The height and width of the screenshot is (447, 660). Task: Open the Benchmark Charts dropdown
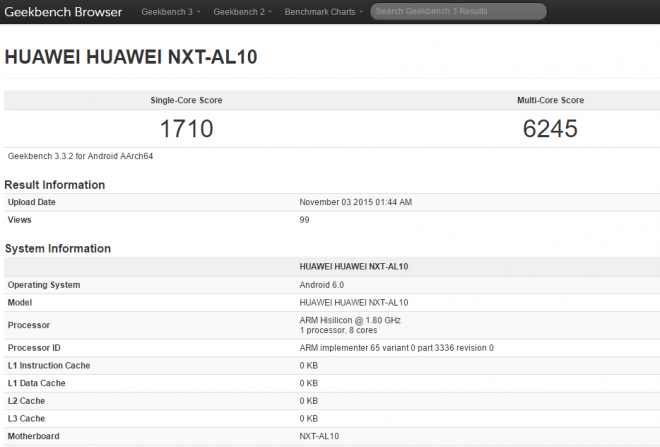point(323,12)
